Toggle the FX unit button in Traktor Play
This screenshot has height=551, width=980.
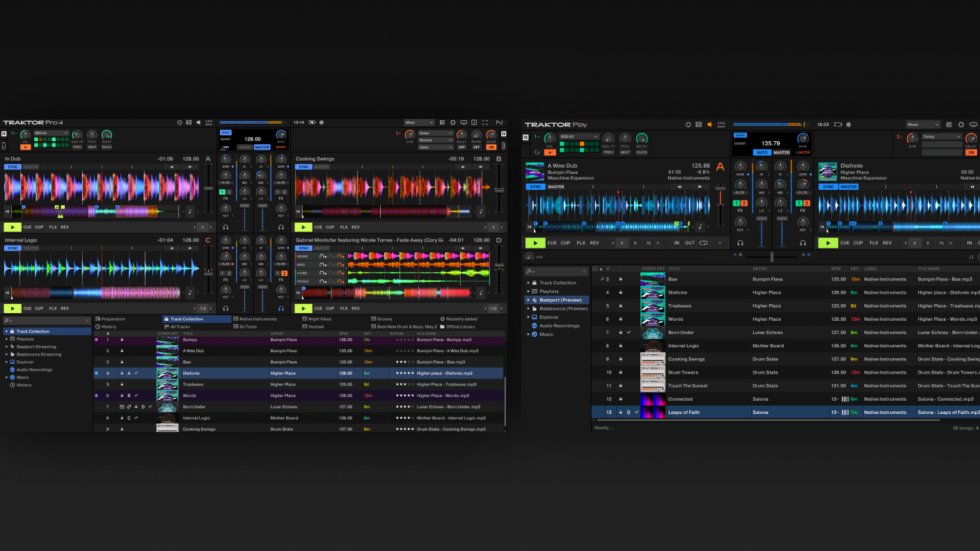525,137
